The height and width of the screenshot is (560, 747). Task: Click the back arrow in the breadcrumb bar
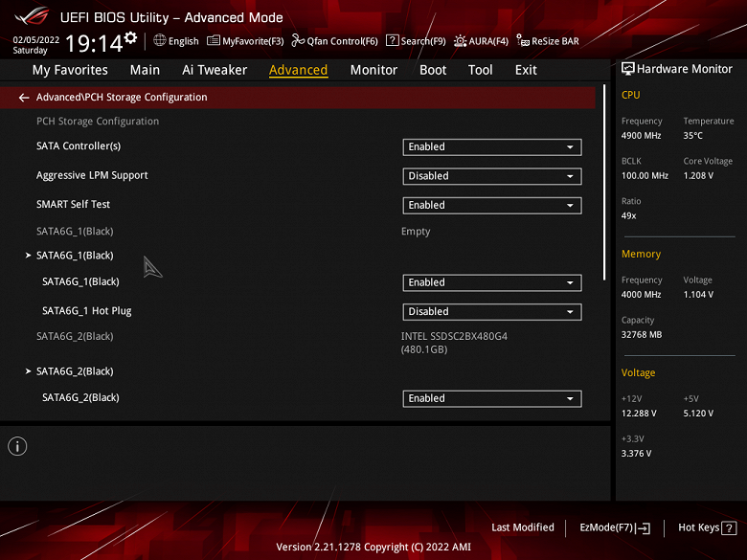pos(24,98)
